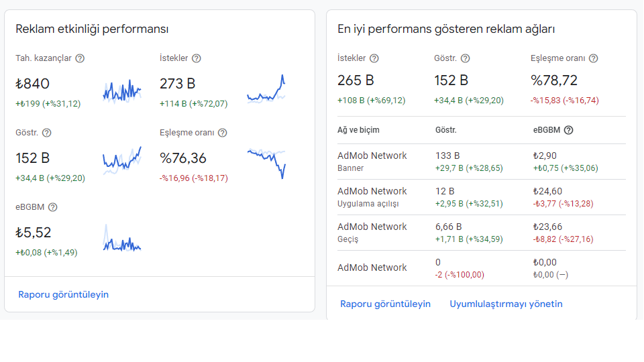This screenshot has width=644, height=362.
Task: Click help icon next to Tah. kazançlar
Action: point(80,58)
